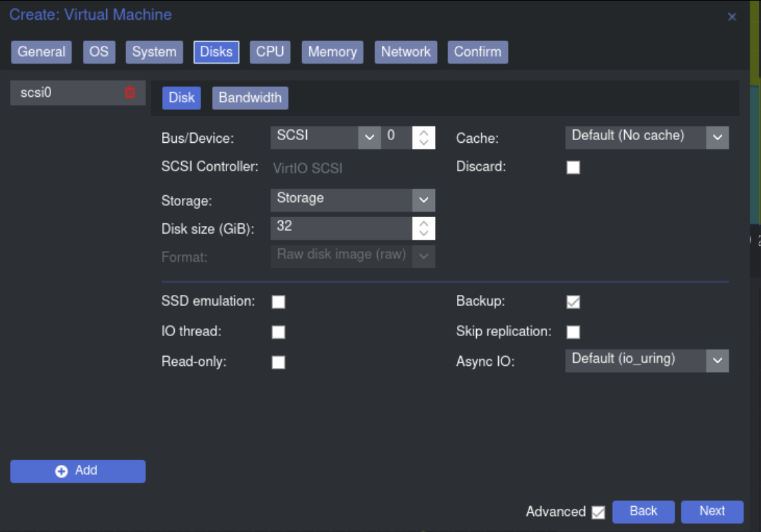Image resolution: width=761 pixels, height=532 pixels.
Task: Decrease the device number with down arrow
Action: point(424,143)
